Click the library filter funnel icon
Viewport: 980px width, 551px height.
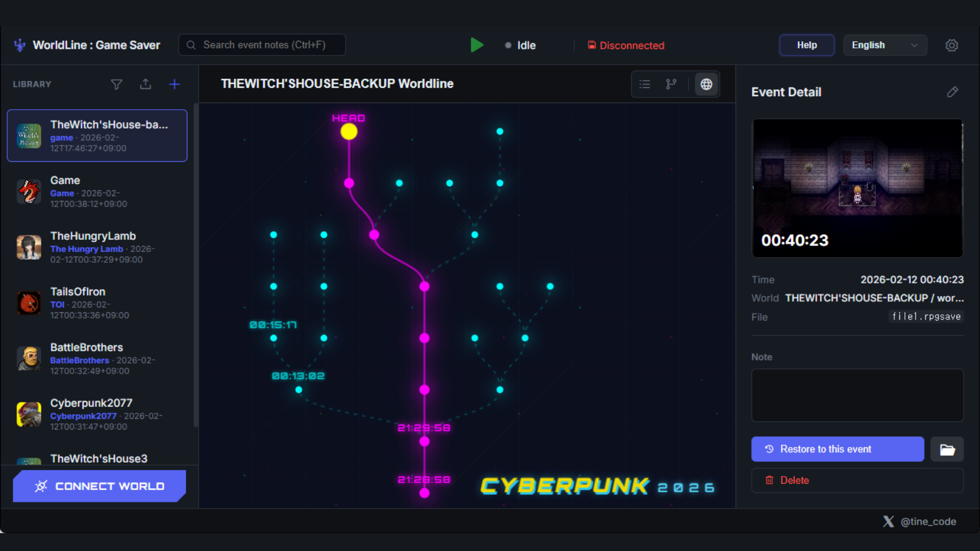point(116,84)
